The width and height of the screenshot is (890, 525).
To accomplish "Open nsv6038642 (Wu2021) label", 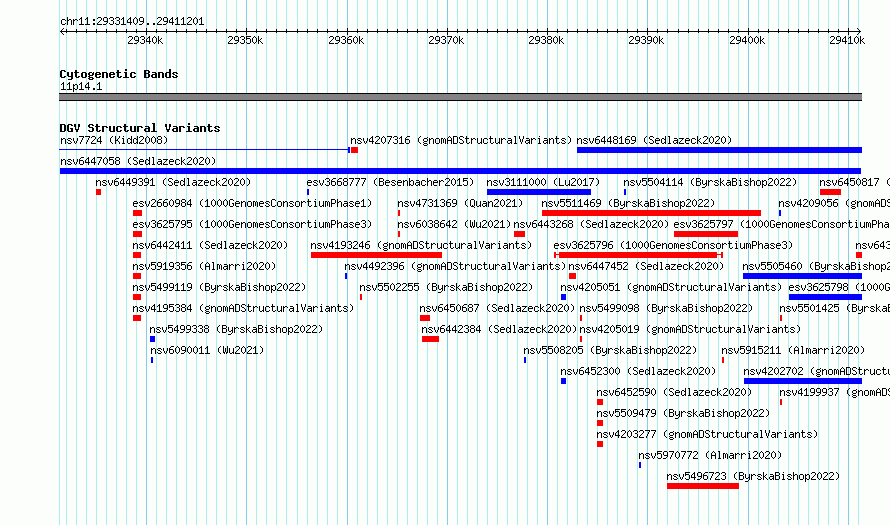I will tap(454, 224).
